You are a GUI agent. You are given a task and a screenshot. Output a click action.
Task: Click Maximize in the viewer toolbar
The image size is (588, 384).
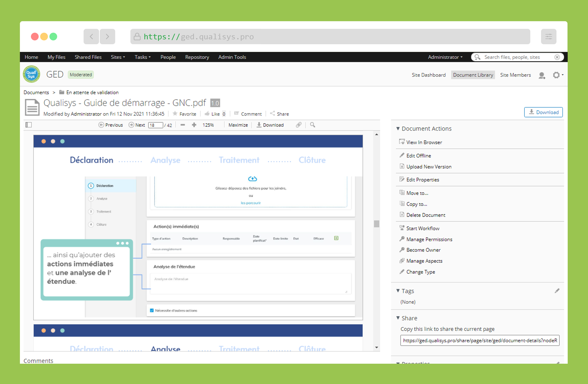[x=238, y=125]
